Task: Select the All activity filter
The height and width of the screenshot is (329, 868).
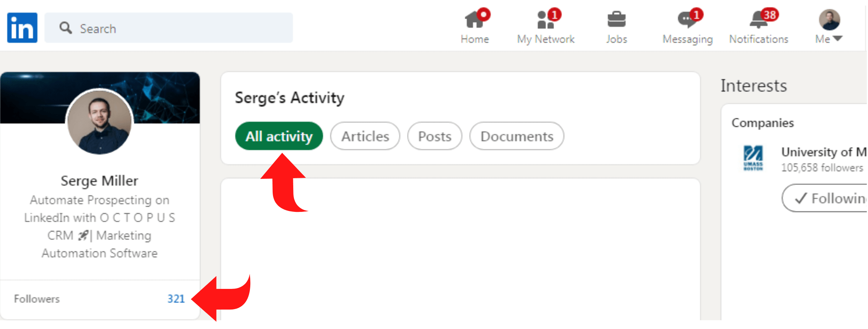Action: 279,136
